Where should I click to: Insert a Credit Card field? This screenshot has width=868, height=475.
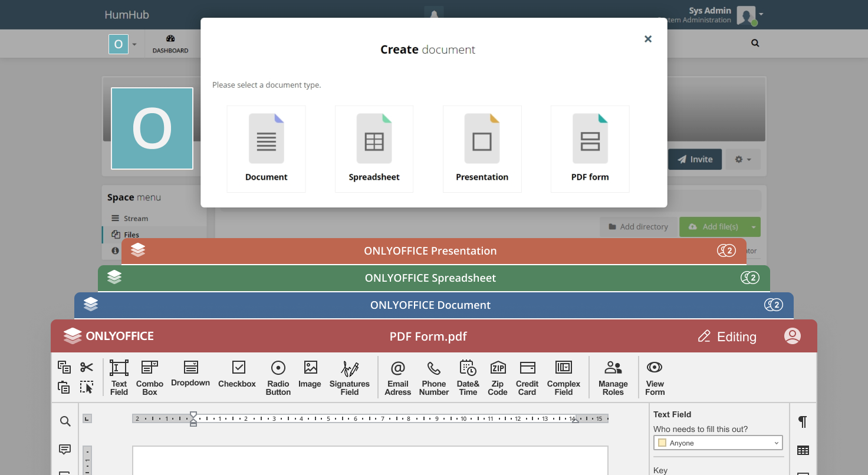(527, 378)
